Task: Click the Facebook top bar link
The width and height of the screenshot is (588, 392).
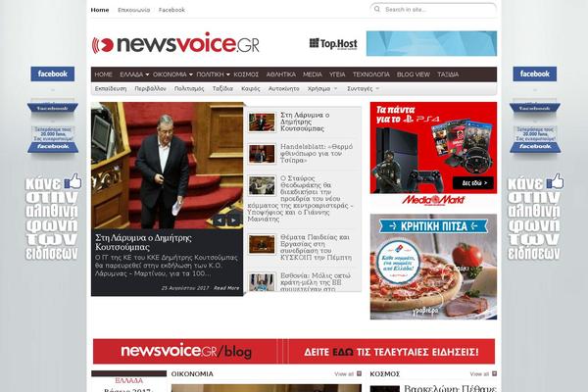Action: pos(171,10)
